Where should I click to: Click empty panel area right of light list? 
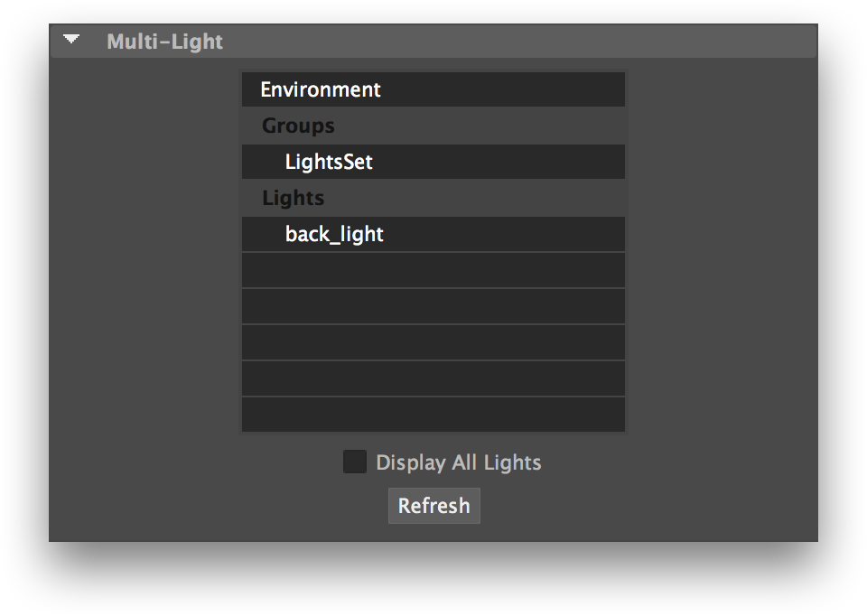click(x=722, y=253)
